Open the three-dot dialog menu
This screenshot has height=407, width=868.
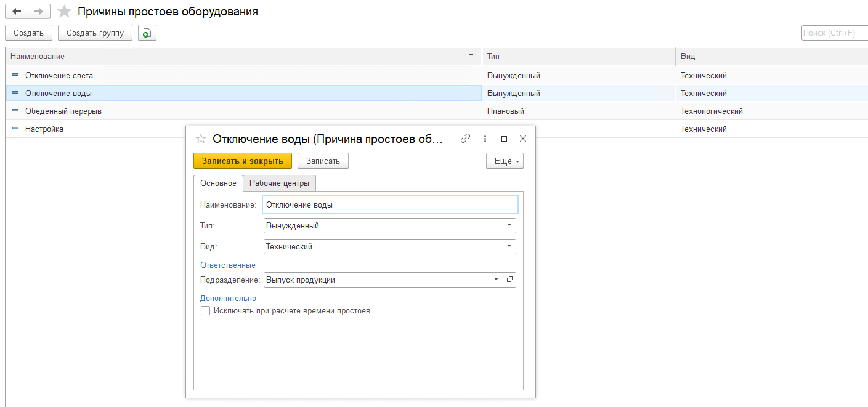click(x=485, y=139)
